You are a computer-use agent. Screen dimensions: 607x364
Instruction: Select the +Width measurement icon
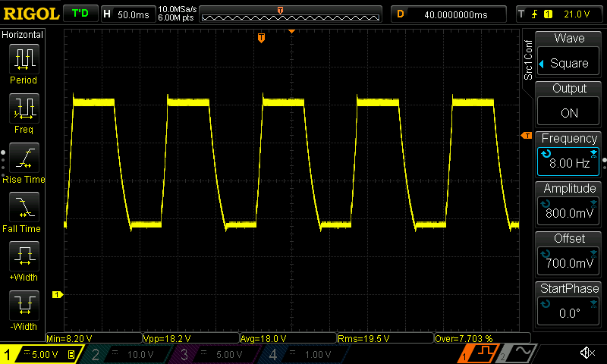24,256
